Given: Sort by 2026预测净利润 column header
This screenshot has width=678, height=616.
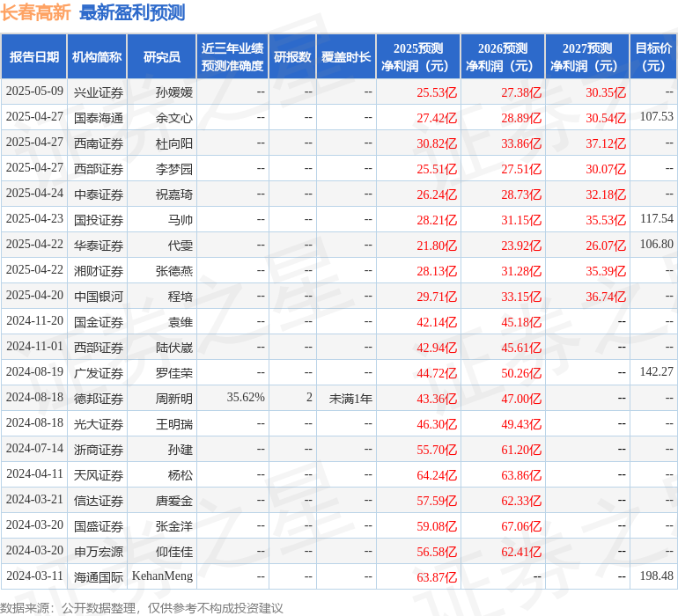Looking at the screenshot, I should pyautogui.click(x=502, y=57).
